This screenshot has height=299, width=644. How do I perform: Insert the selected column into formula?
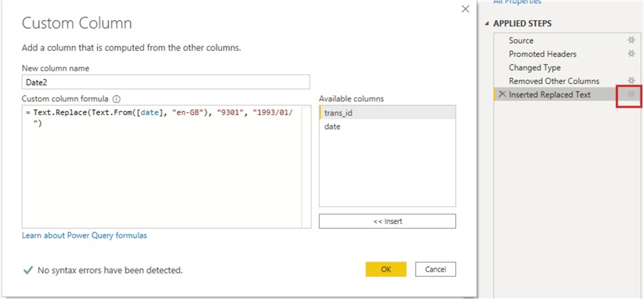(387, 221)
